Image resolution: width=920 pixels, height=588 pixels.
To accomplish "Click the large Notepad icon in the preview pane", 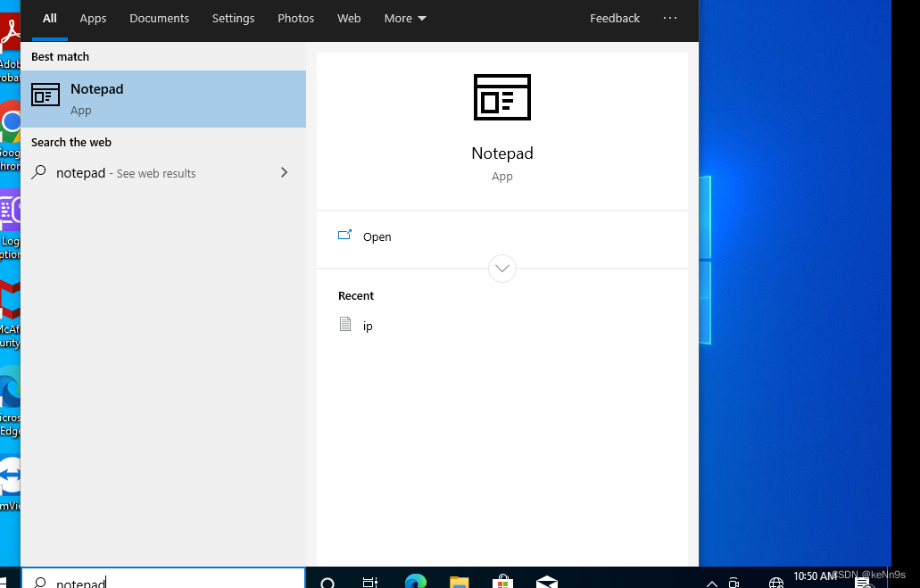I will click(502, 97).
